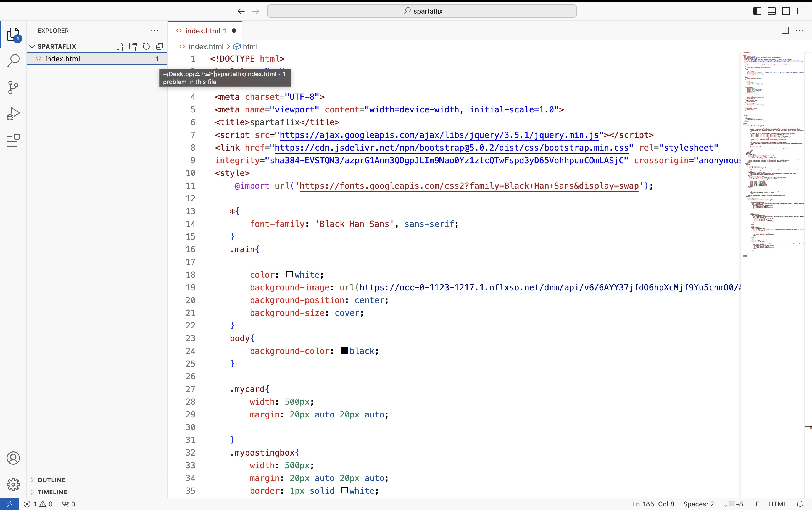Open remote window indicator

[x=9, y=504]
